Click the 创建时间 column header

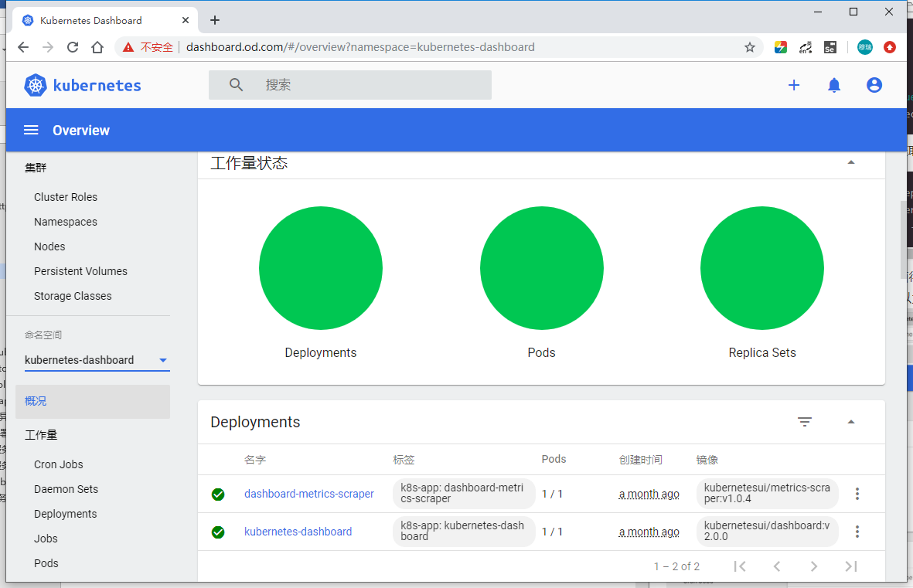pos(641,460)
